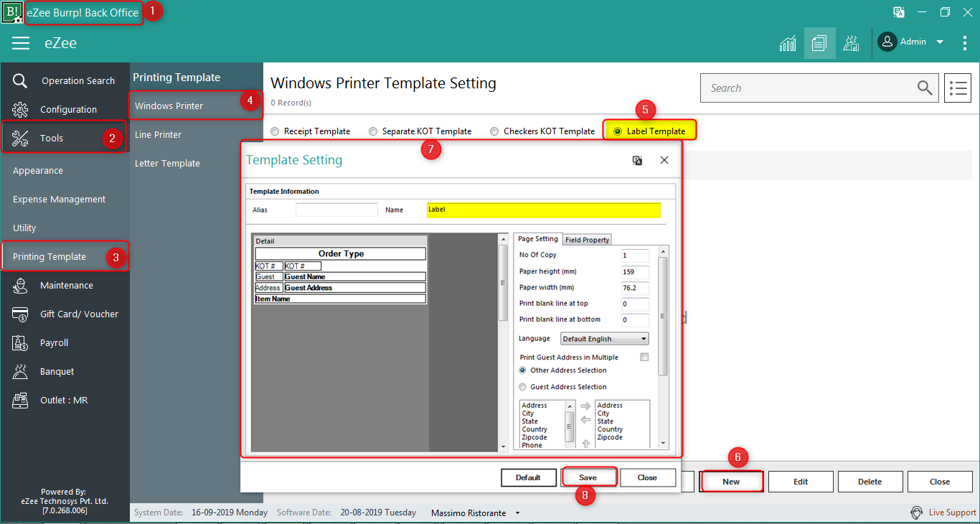This screenshot has width=980, height=524.
Task: Click the No Of Copy input field
Action: 635,256
